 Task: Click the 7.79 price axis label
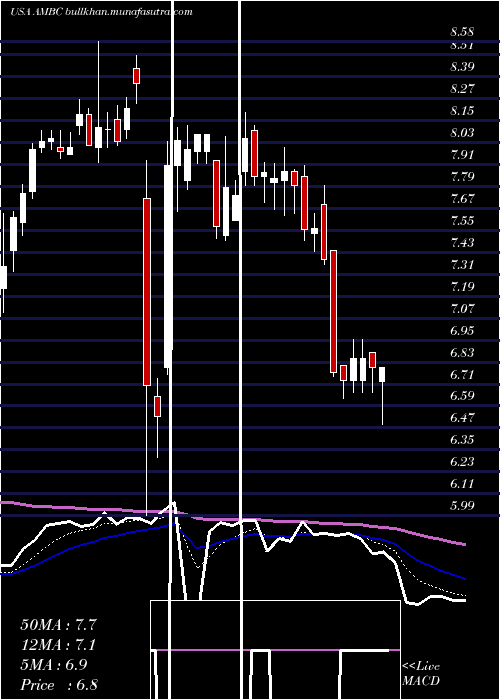(x=462, y=176)
